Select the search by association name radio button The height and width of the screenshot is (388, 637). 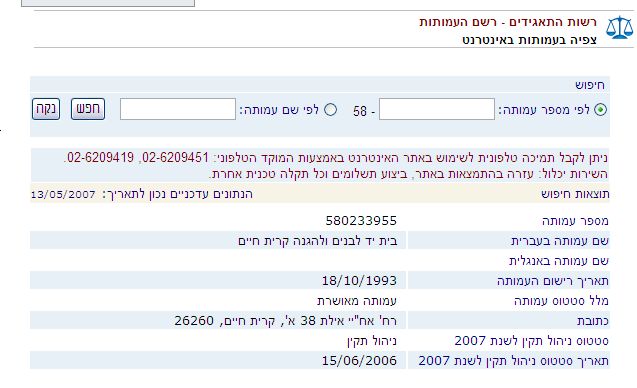pyautogui.click(x=330, y=109)
